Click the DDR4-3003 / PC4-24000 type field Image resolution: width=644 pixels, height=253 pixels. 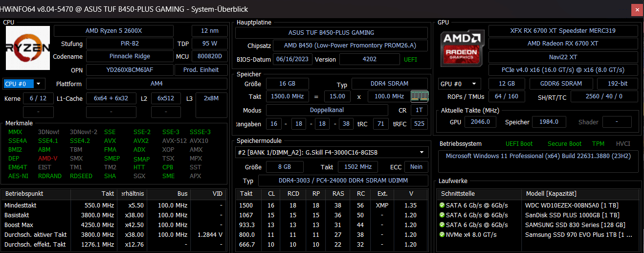[x=343, y=181]
